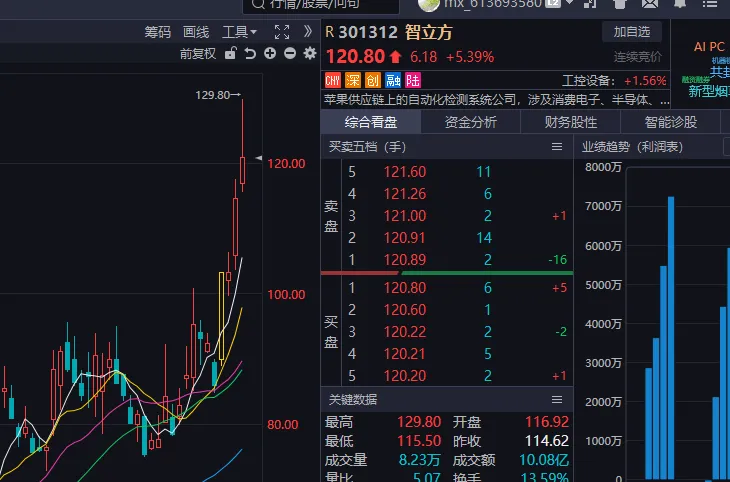This screenshot has width=730, height=482.
Task: Click buy level 3 price 120.22
Action: point(405,332)
